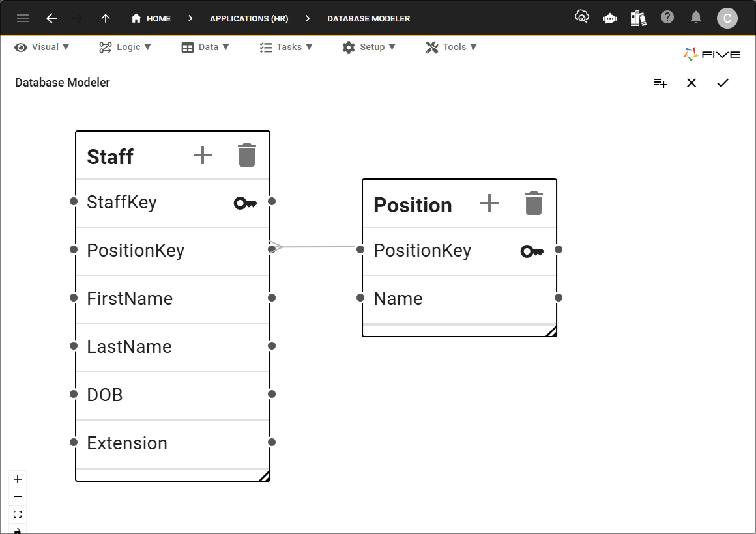This screenshot has width=756, height=534.
Task: Select the StaffKey field
Action: pos(173,203)
